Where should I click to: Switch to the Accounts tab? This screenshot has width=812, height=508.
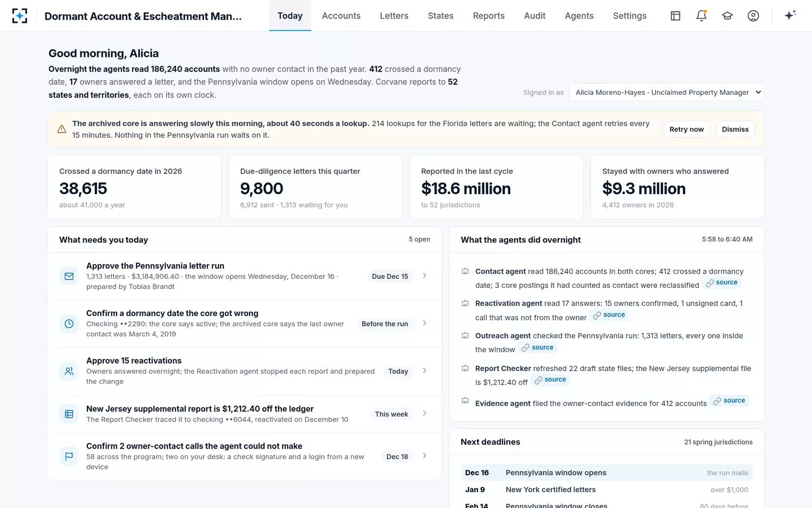(341, 16)
